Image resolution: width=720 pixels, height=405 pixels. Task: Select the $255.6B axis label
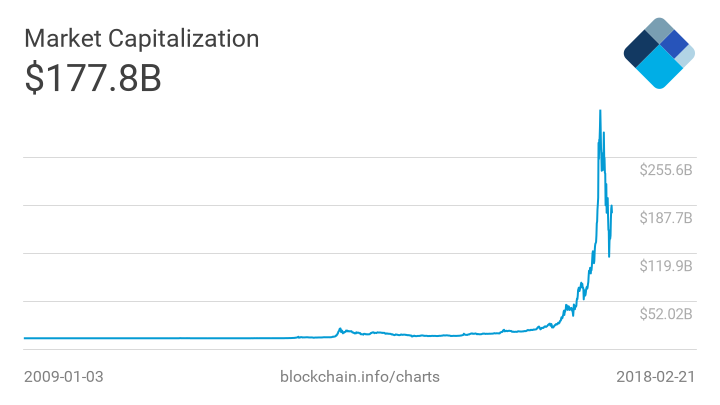coord(666,170)
